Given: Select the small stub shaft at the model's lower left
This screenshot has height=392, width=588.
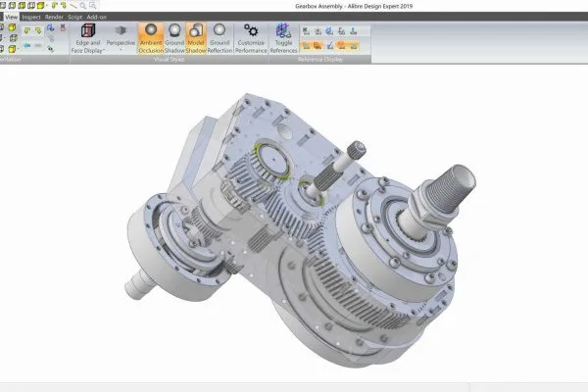Looking at the screenshot, I should [x=139, y=283].
